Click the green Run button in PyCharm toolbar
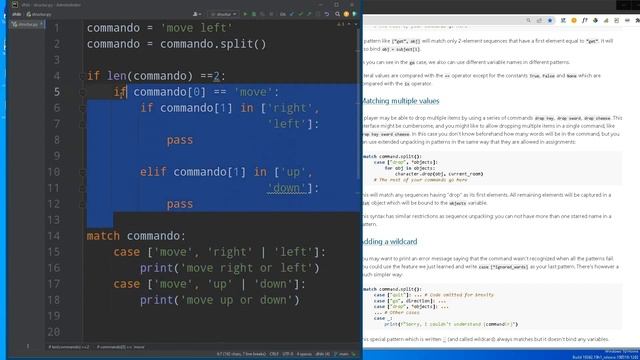The height and width of the screenshot is (360, 640). pyautogui.click(x=245, y=14)
